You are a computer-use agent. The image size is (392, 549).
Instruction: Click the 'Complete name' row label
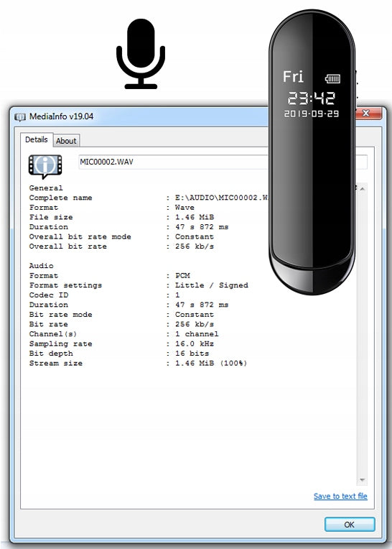coord(60,198)
